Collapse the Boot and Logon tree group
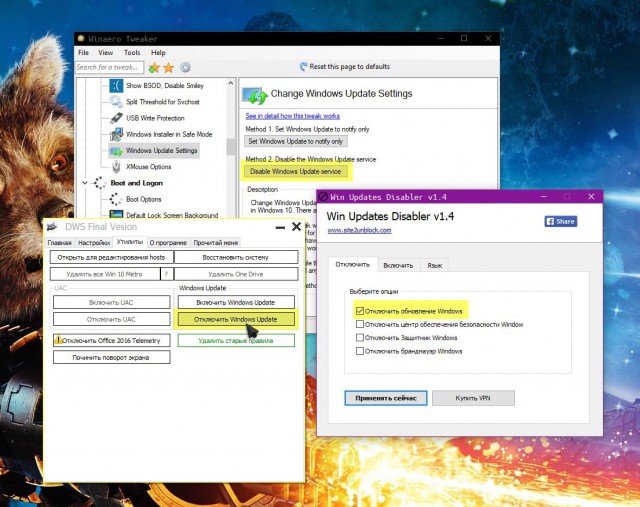This screenshot has height=507, width=640. pos(85,183)
